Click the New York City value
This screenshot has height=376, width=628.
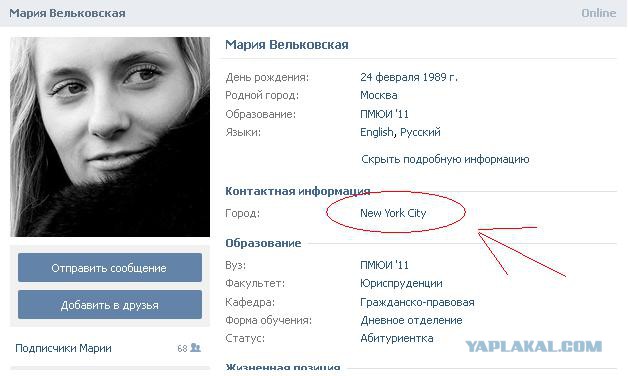point(393,213)
